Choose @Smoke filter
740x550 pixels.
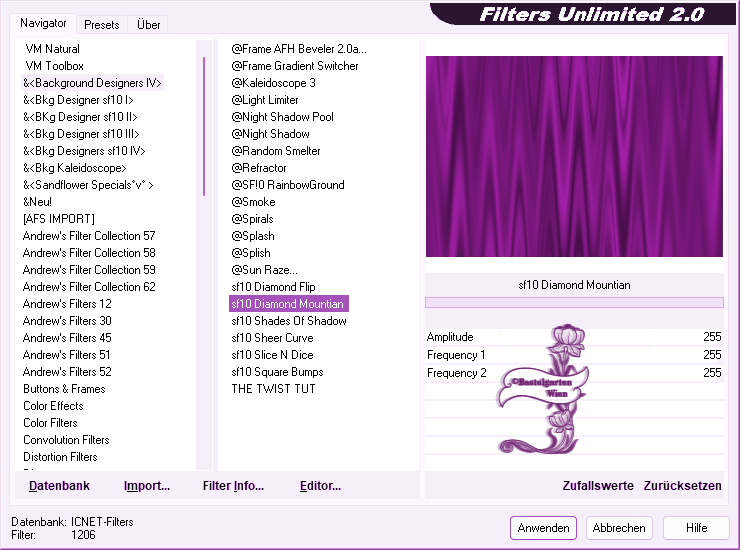coord(253,202)
